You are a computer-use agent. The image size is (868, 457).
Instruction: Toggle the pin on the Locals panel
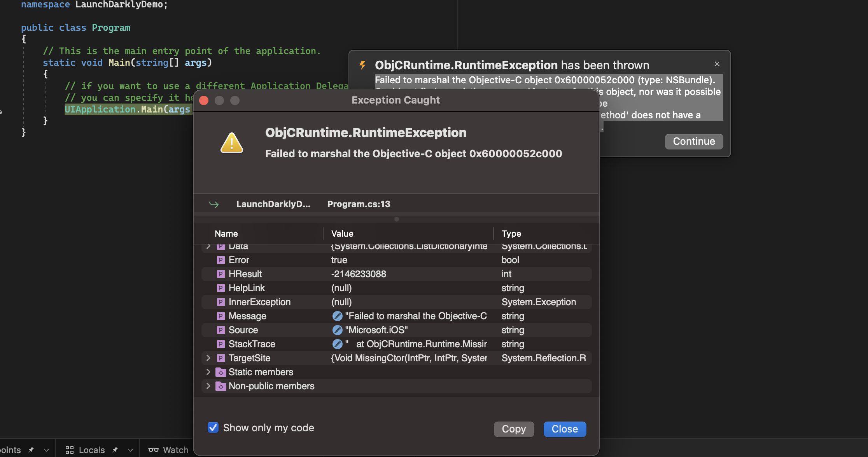(x=115, y=450)
